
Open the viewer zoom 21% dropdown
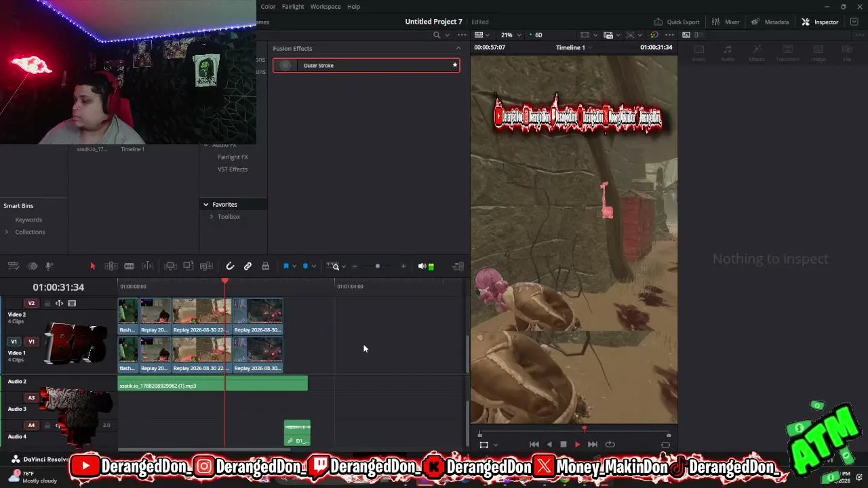pyautogui.click(x=511, y=35)
